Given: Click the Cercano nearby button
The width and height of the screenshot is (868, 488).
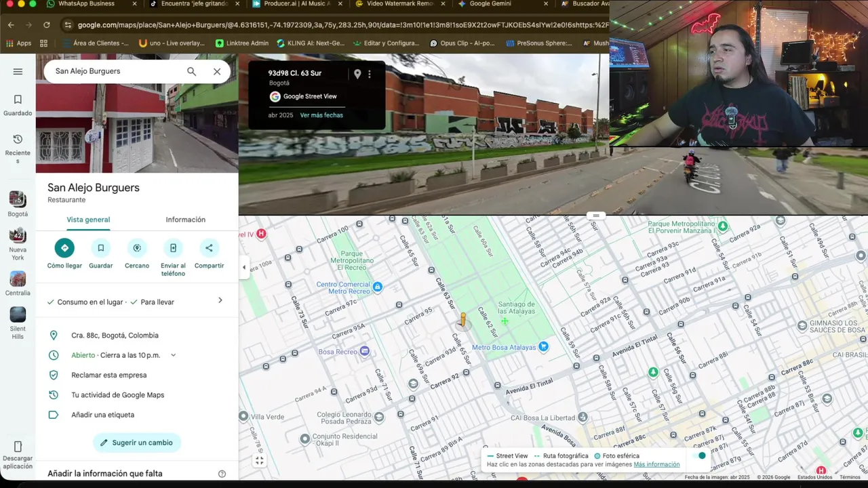Looking at the screenshot, I should click(x=137, y=248).
